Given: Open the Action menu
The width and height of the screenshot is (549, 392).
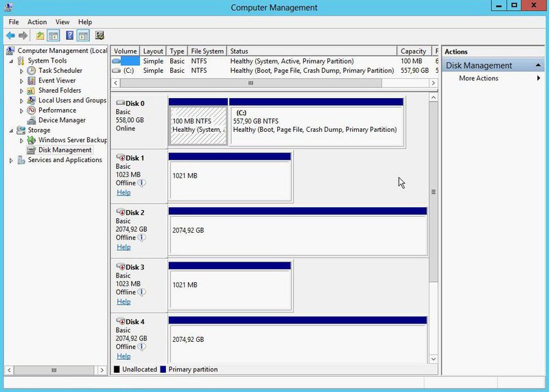Looking at the screenshot, I should tap(37, 22).
